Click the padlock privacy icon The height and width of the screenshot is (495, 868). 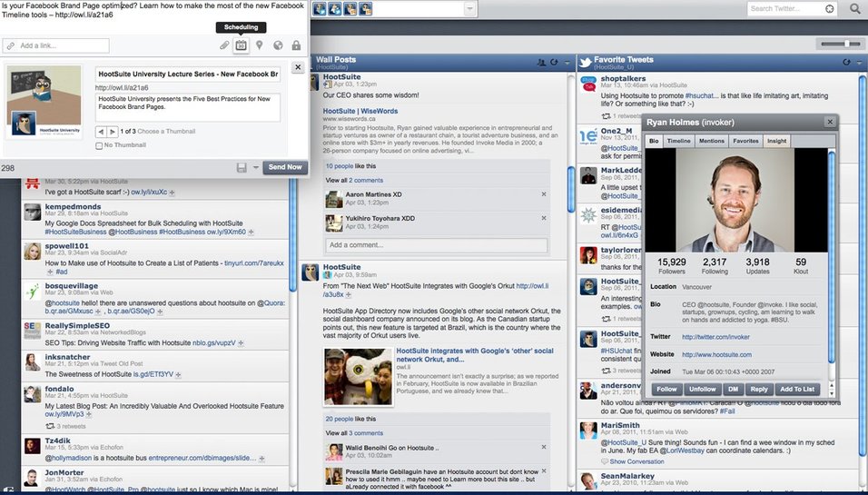coord(296,45)
